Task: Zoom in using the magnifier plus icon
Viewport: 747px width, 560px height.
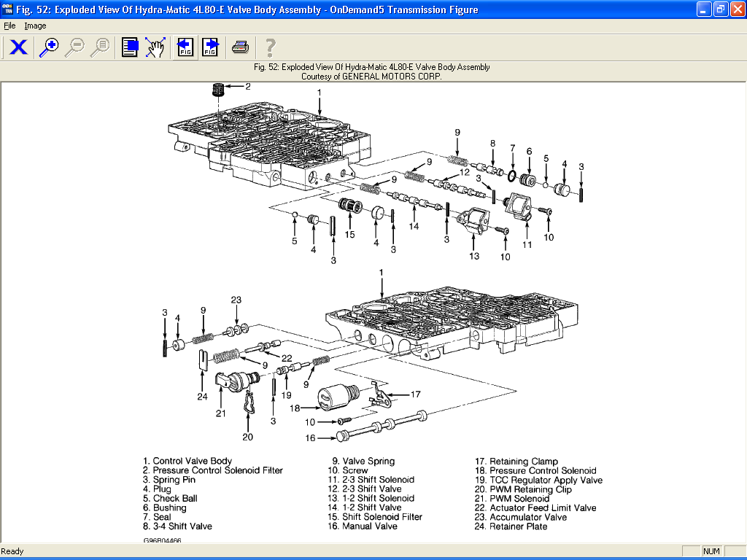Action: click(x=49, y=47)
